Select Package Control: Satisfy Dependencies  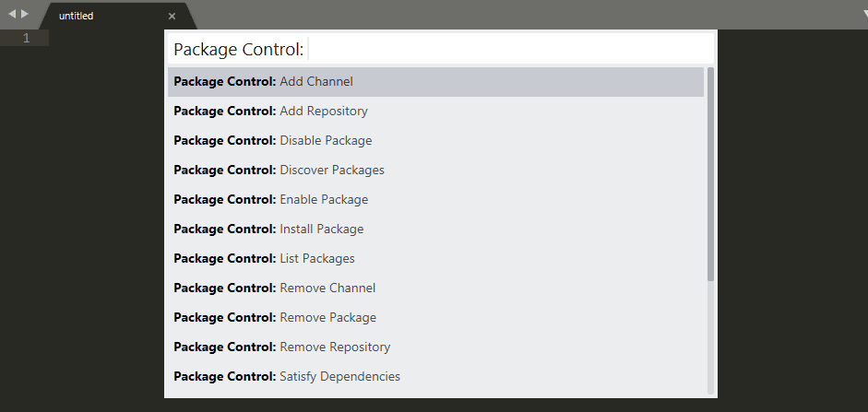[435, 377]
